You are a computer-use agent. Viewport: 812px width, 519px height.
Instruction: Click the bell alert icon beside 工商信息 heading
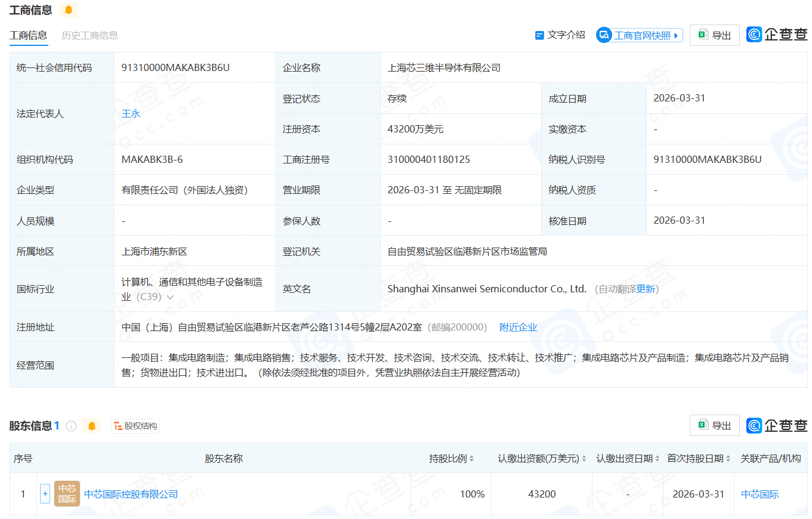(x=69, y=10)
